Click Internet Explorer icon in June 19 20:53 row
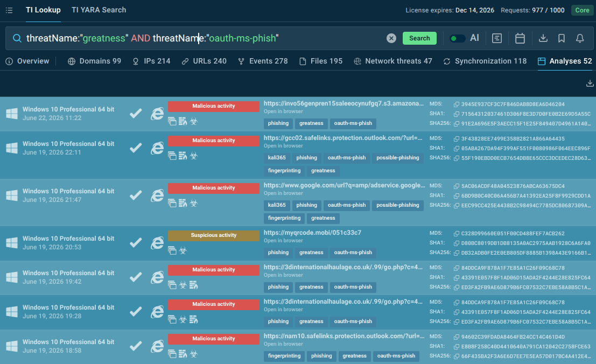The width and height of the screenshot is (596, 364). coord(157,243)
